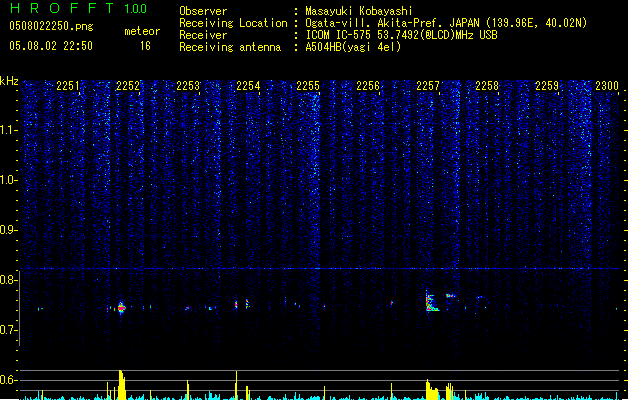
Task: Click the 2258 time marker
Action: click(x=487, y=85)
